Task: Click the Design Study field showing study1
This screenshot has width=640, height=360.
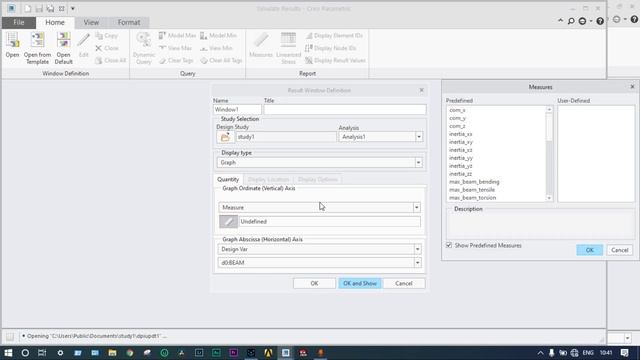Action: (x=286, y=137)
